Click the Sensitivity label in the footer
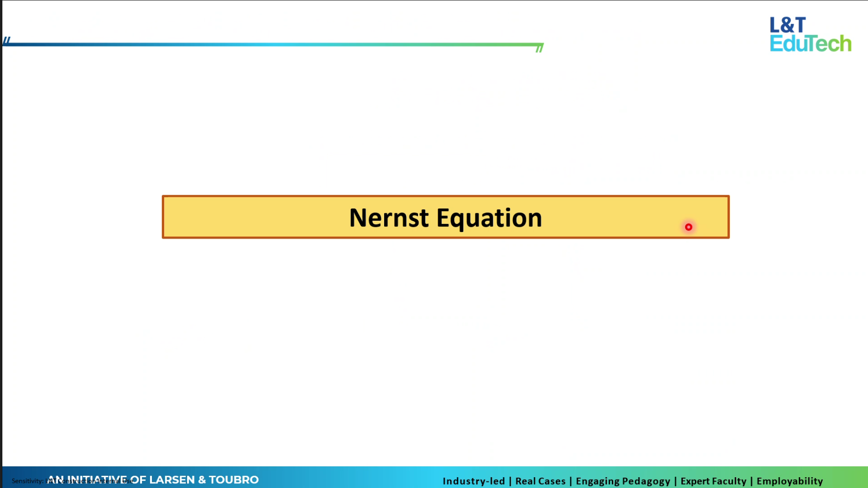Image resolution: width=868 pixels, height=488 pixels. click(x=27, y=481)
